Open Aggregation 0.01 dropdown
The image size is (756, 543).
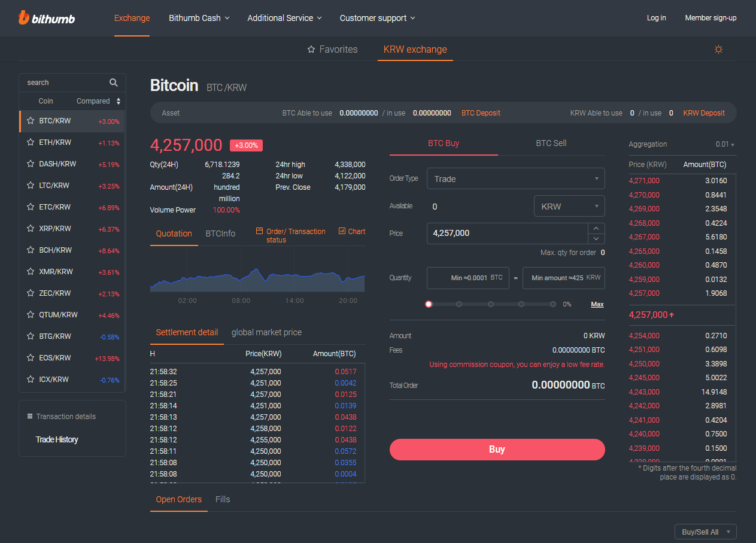[725, 144]
